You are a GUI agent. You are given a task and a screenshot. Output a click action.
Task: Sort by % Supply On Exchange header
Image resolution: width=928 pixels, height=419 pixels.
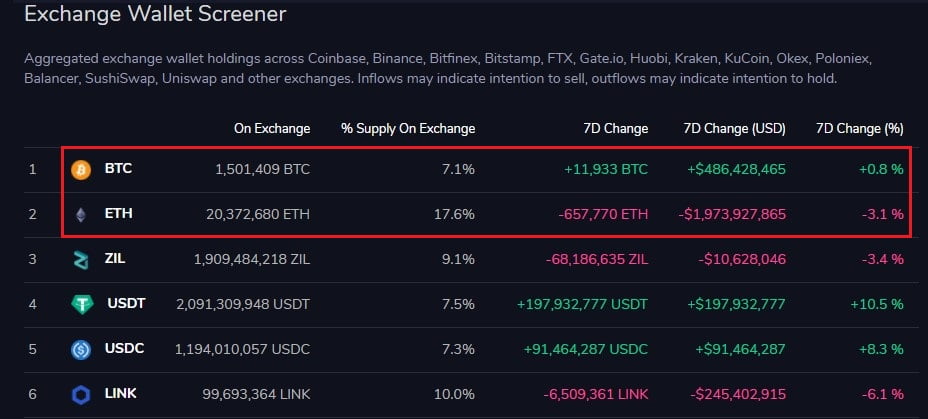click(x=407, y=128)
